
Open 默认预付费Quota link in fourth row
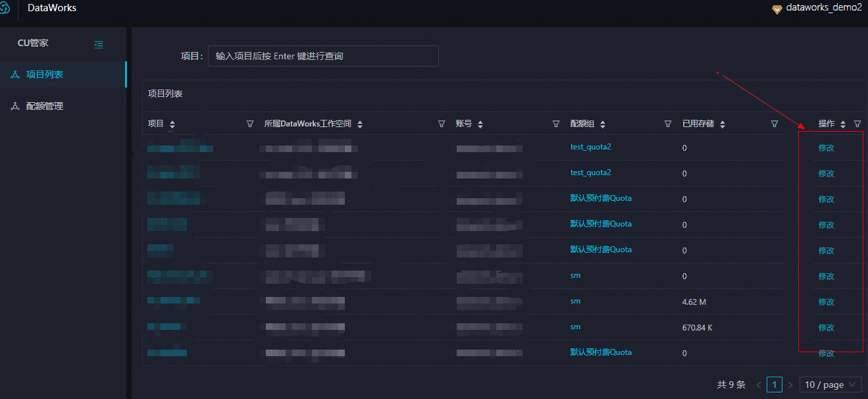(x=601, y=224)
